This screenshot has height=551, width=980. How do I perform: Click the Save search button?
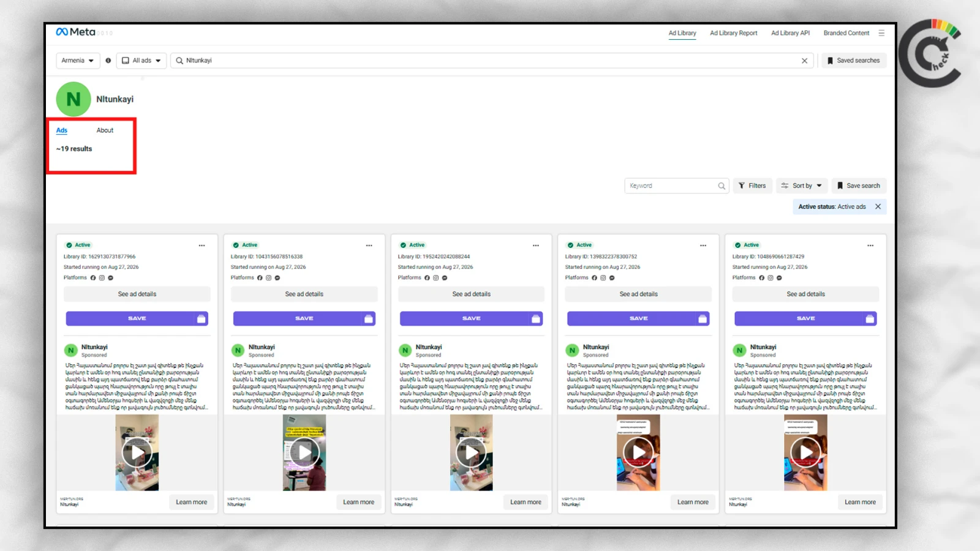click(x=858, y=186)
